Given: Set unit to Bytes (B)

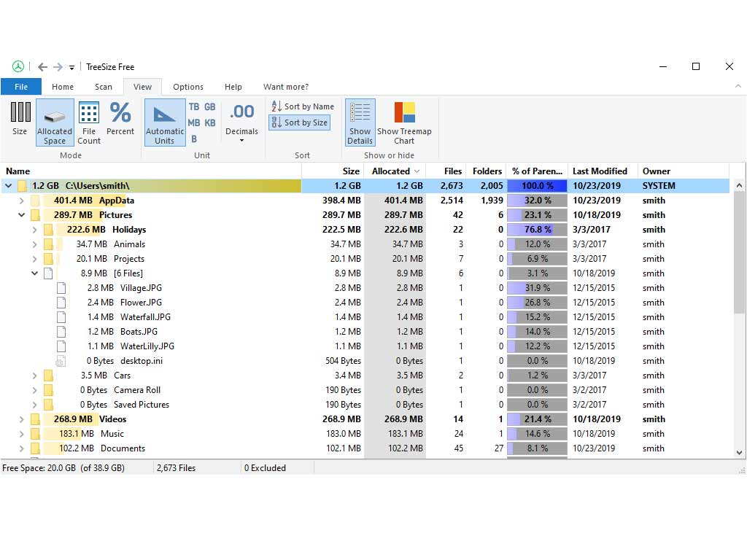Looking at the screenshot, I should (194, 139).
